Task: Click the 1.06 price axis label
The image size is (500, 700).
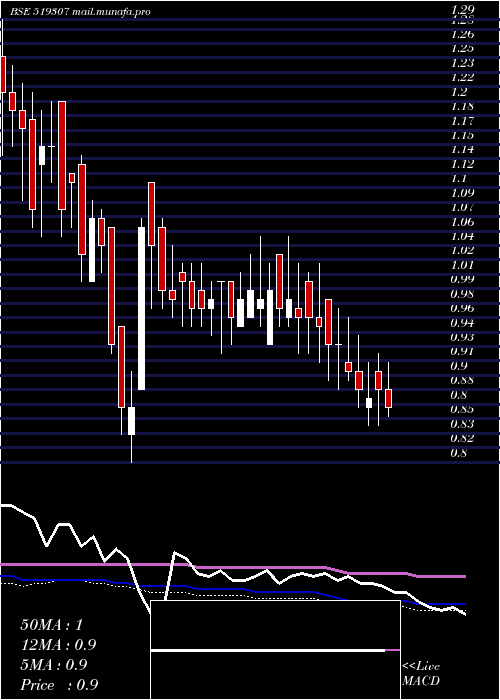Action: (x=463, y=222)
